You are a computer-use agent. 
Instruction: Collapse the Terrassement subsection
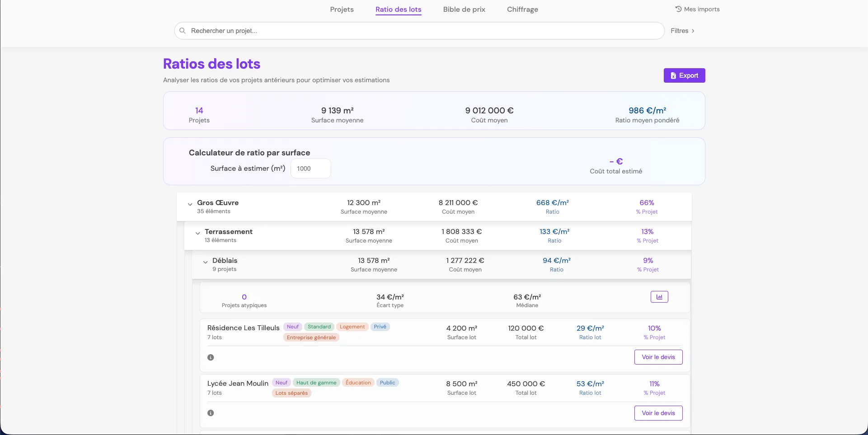[197, 234]
